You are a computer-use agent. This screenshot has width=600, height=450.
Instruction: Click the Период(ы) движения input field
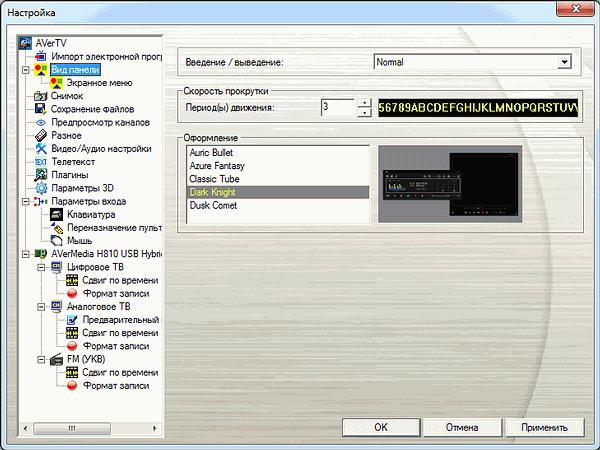click(x=338, y=108)
